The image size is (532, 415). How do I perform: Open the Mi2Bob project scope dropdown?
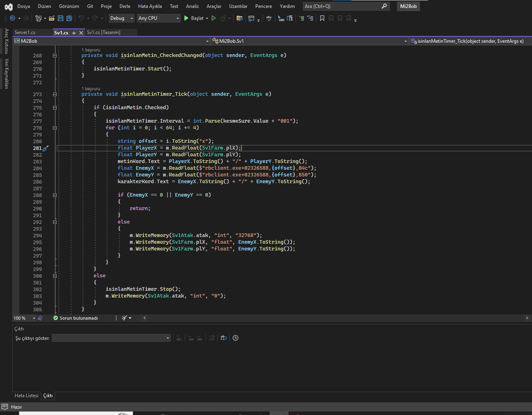point(111,41)
